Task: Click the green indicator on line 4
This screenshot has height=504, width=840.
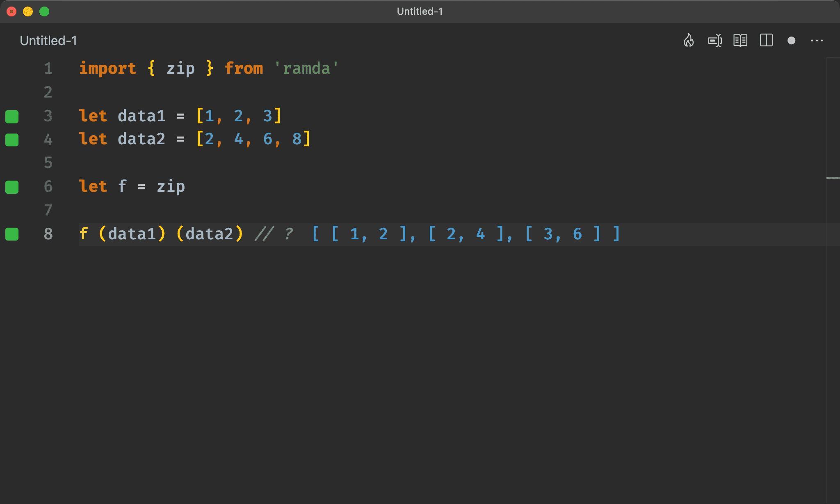Action: [12, 140]
